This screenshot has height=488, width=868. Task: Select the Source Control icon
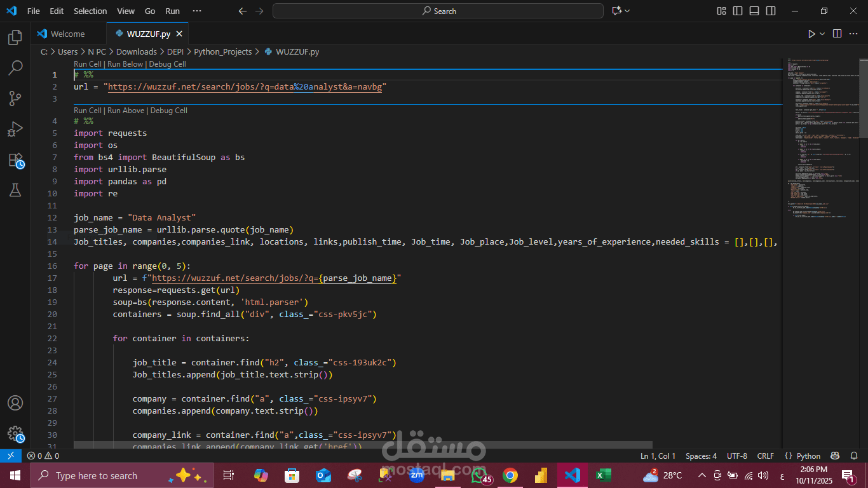tap(15, 98)
